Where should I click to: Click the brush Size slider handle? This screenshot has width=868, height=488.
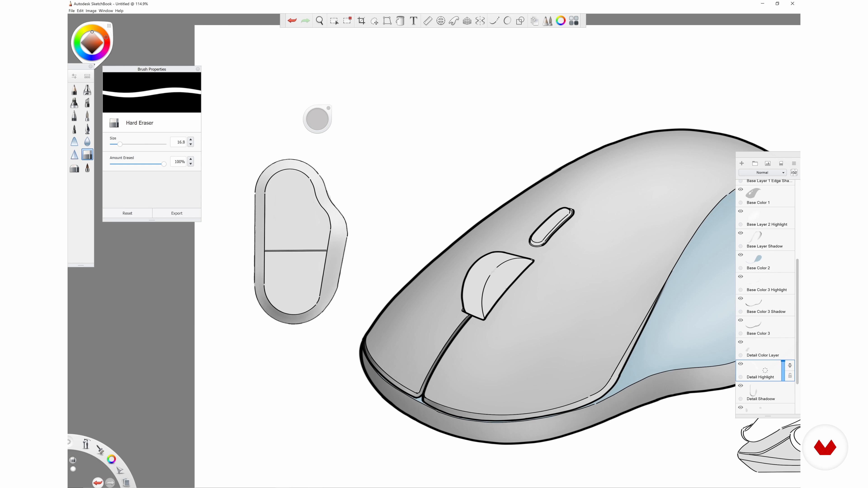coord(120,144)
